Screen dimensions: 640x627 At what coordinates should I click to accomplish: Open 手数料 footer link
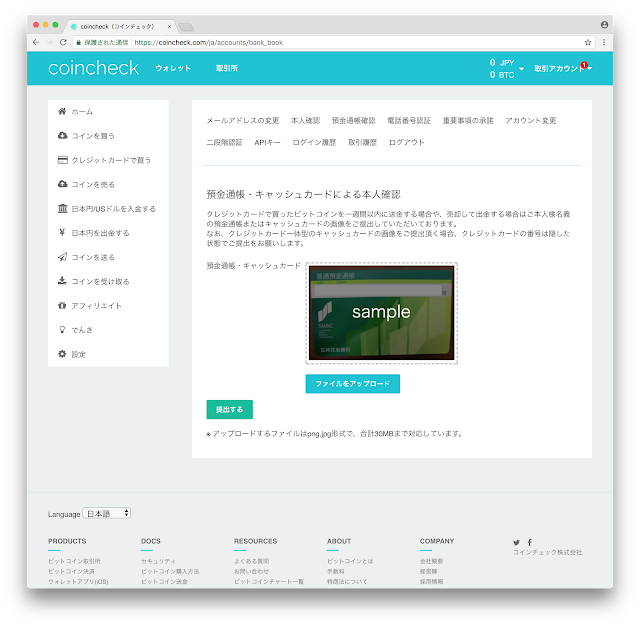pyautogui.click(x=336, y=571)
